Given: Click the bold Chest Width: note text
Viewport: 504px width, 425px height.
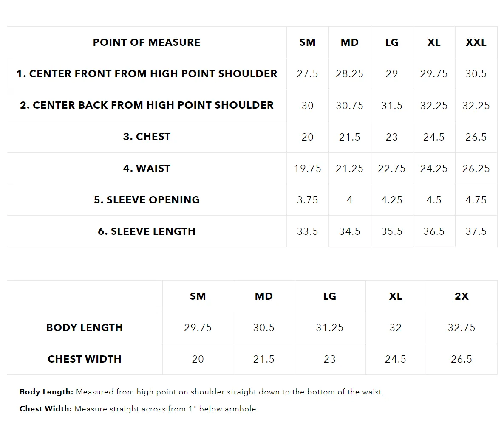Looking at the screenshot, I should click(45, 409).
